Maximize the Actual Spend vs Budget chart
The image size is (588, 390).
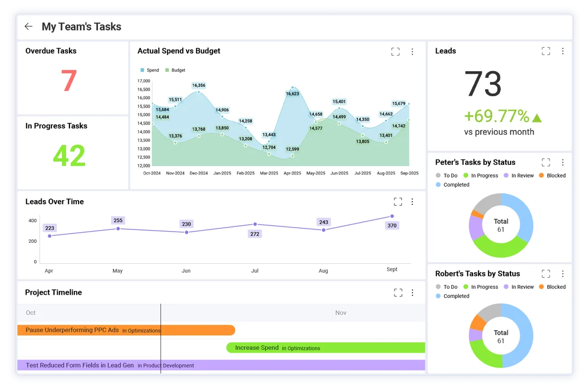point(395,51)
